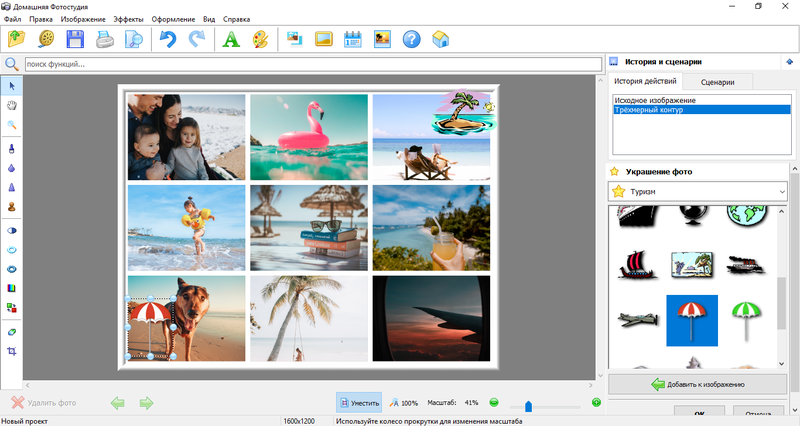
Task: Click the save floppy disk icon
Action: 75,40
